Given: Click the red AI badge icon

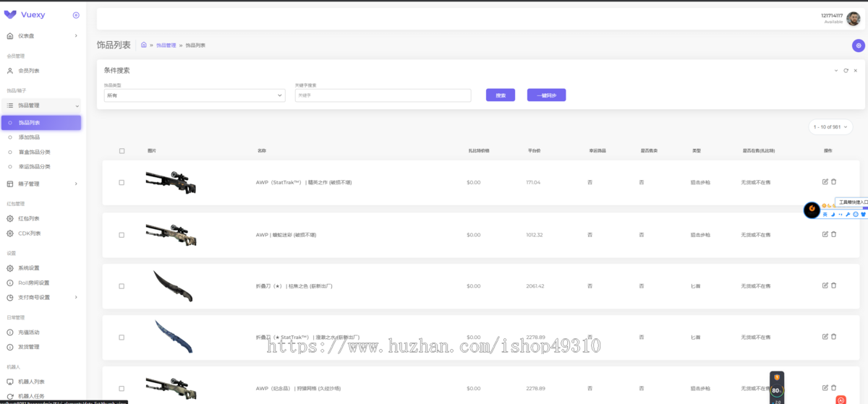Looking at the screenshot, I should pos(841,400).
